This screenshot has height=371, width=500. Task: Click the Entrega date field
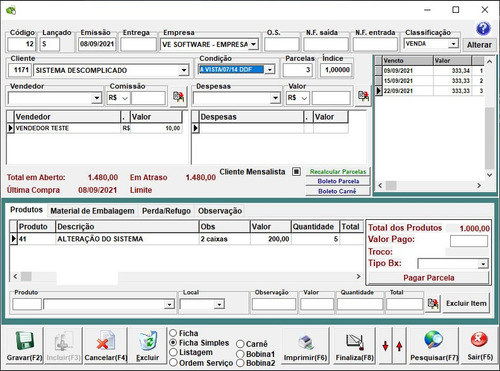pyautogui.click(x=138, y=44)
